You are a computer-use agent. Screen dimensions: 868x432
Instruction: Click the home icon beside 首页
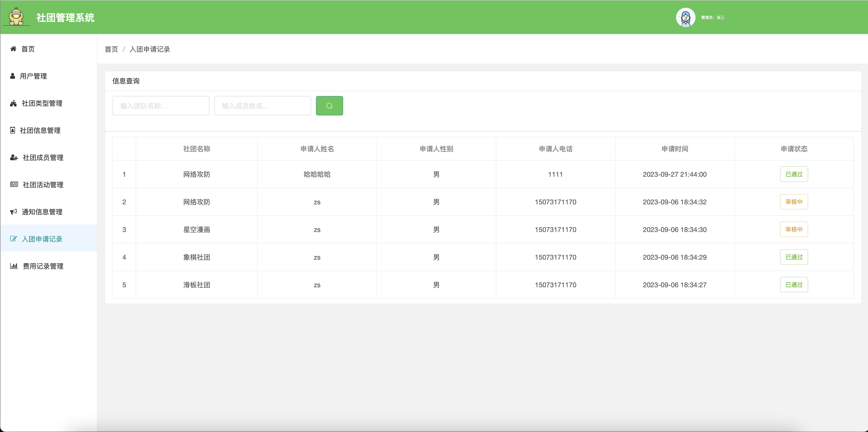(14, 49)
